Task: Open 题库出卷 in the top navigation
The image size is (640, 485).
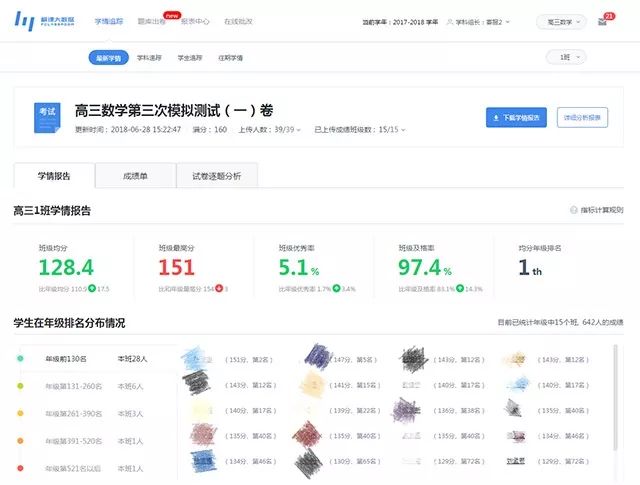Action: [151, 21]
